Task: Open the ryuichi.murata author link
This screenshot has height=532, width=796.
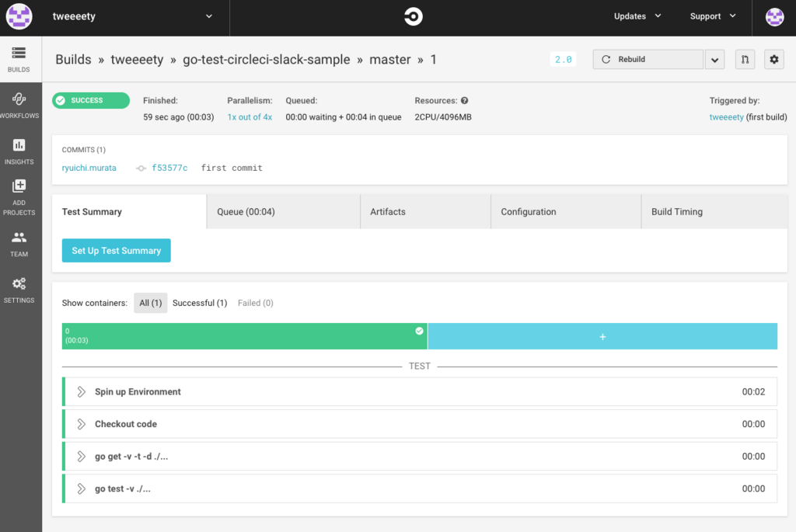Action: click(89, 168)
